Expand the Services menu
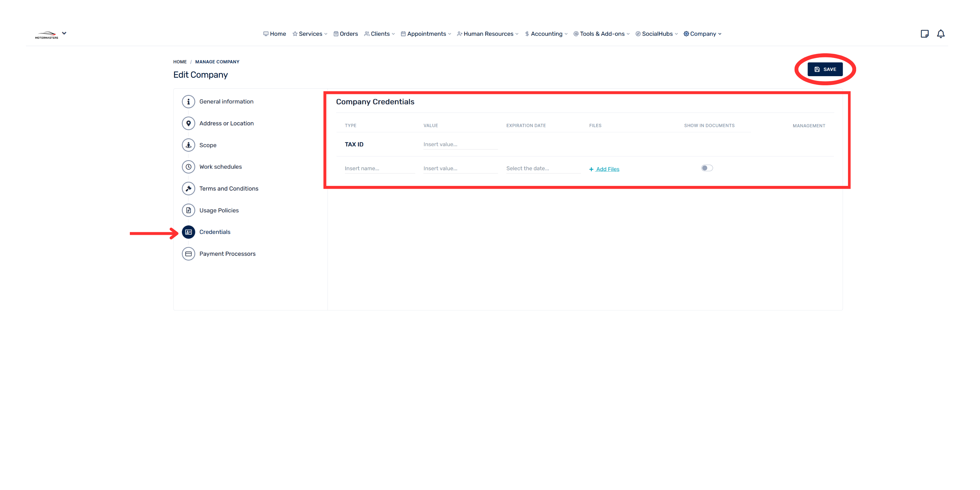 (x=310, y=34)
